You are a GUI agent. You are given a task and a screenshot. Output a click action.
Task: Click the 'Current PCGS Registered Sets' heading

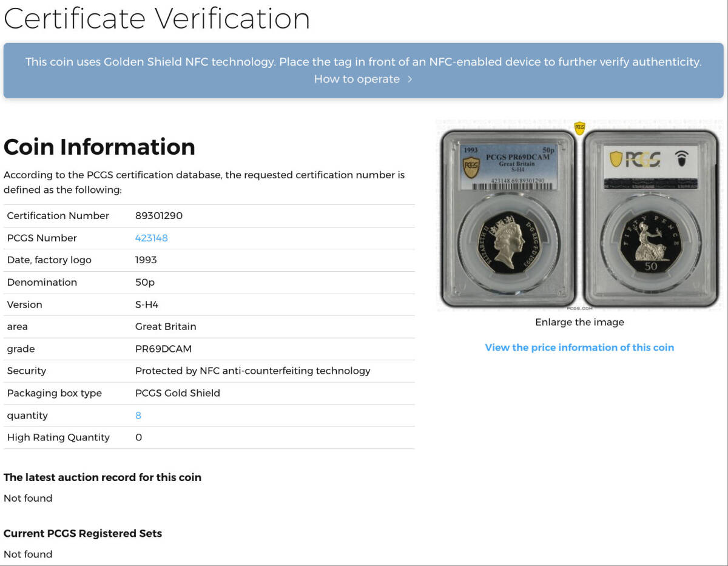click(x=83, y=534)
